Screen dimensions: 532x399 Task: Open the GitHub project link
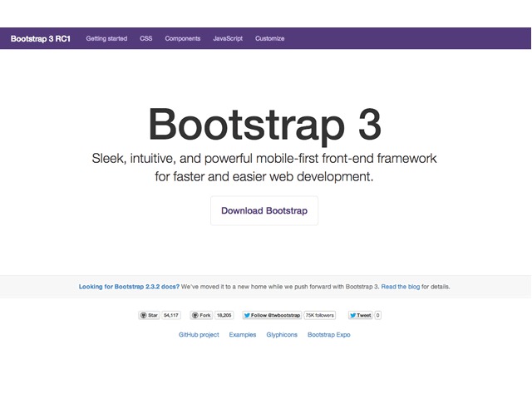click(x=199, y=335)
